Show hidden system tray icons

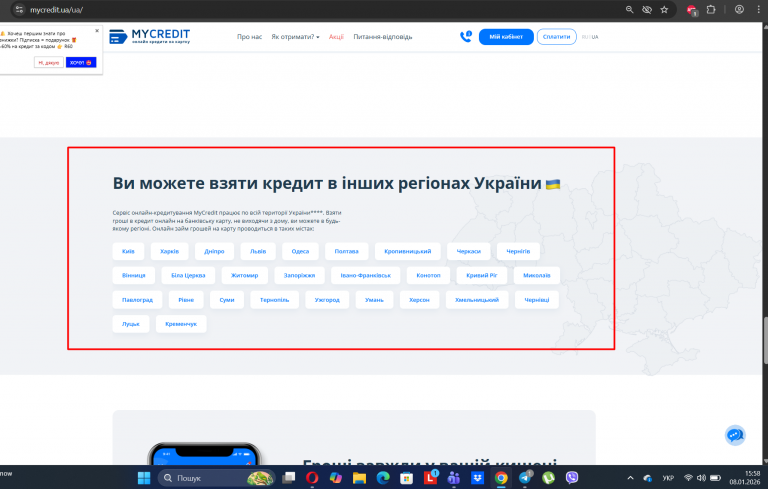[630, 478]
